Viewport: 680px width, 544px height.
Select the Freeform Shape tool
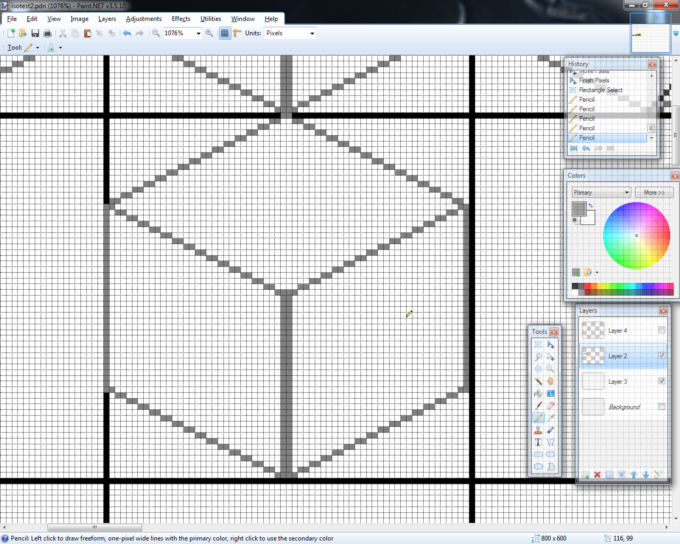tap(550, 466)
